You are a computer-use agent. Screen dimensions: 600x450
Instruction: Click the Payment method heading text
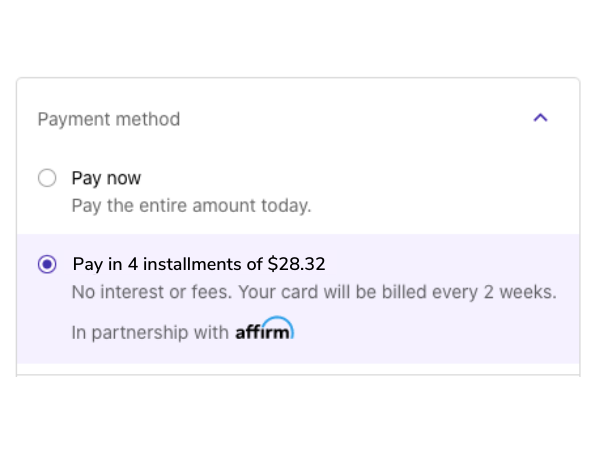pos(109,119)
